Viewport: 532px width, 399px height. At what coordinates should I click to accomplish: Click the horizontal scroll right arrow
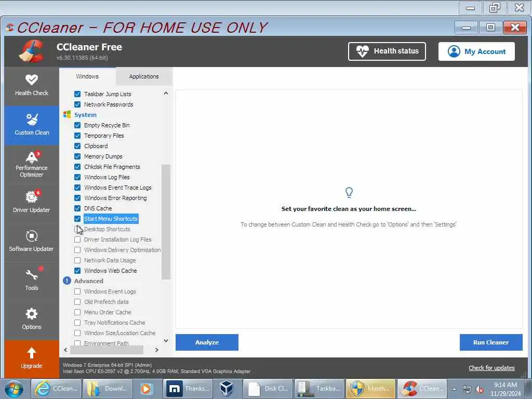[157, 350]
